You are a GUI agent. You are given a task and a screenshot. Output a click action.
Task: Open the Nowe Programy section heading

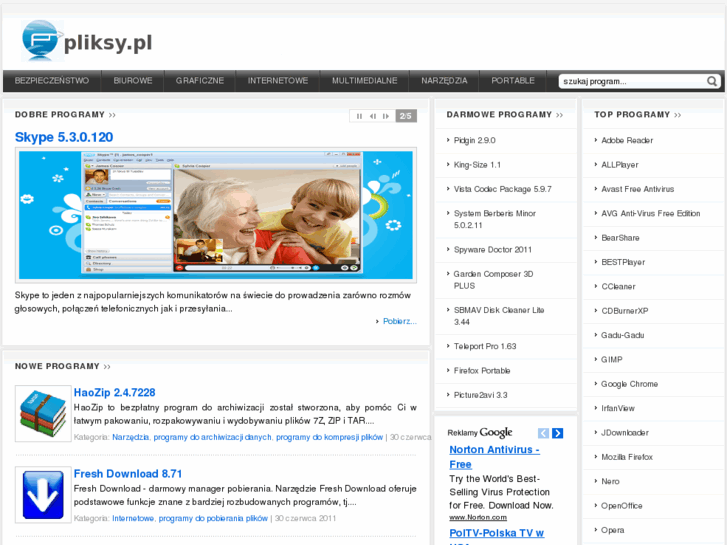coord(63,366)
